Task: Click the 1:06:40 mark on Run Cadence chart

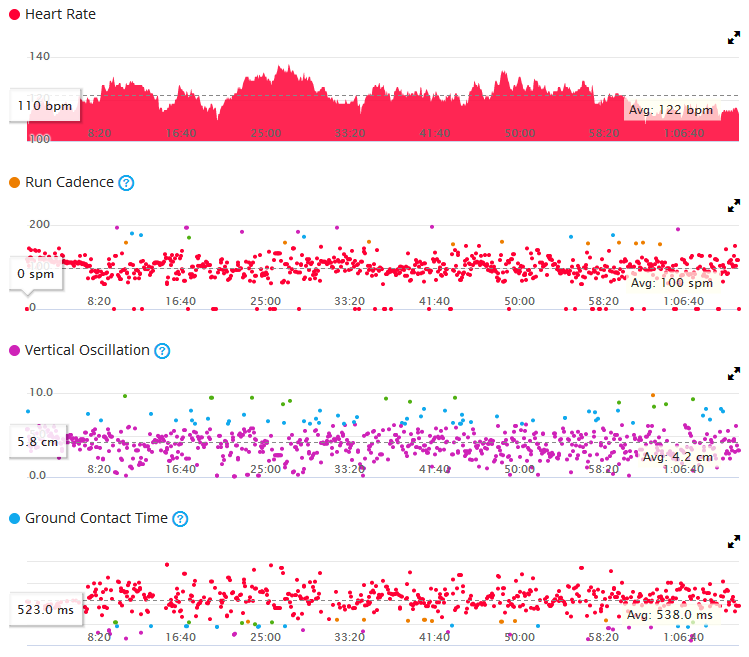Action: click(x=684, y=302)
